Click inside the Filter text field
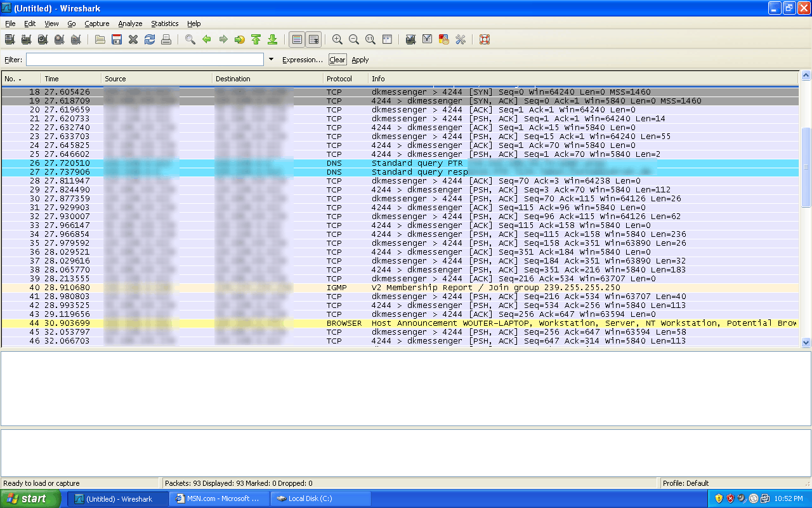This screenshot has height=508, width=812. tap(145, 60)
